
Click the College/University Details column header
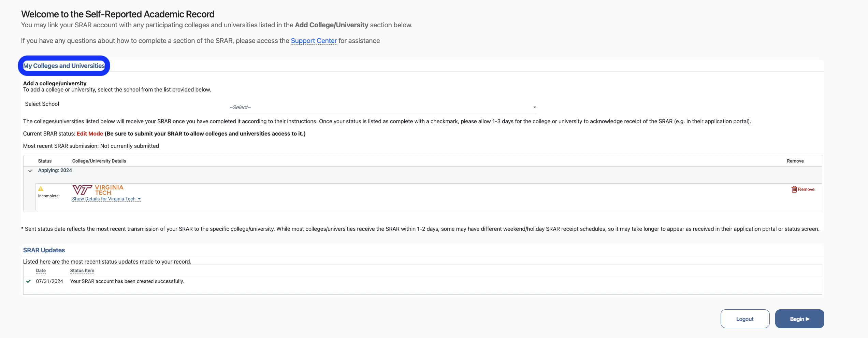click(99, 161)
